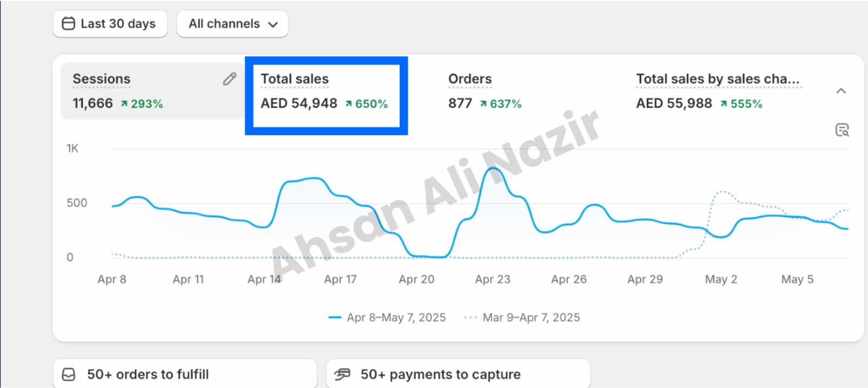Click the green arrow next to 293% sessions
The image size is (868, 388).
click(x=124, y=104)
